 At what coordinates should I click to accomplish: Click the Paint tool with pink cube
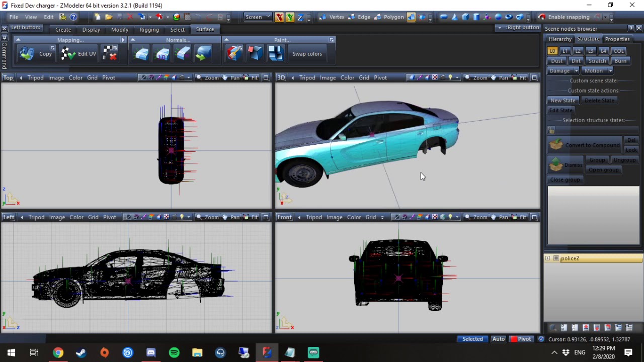pos(255,54)
